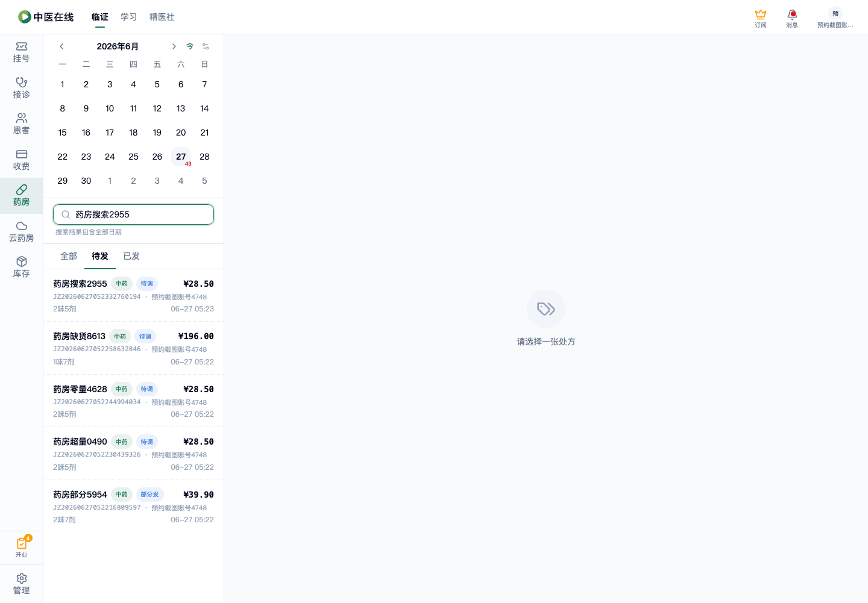Open the 患者 patients sidebar icon
The width and height of the screenshot is (868, 603).
(21, 124)
